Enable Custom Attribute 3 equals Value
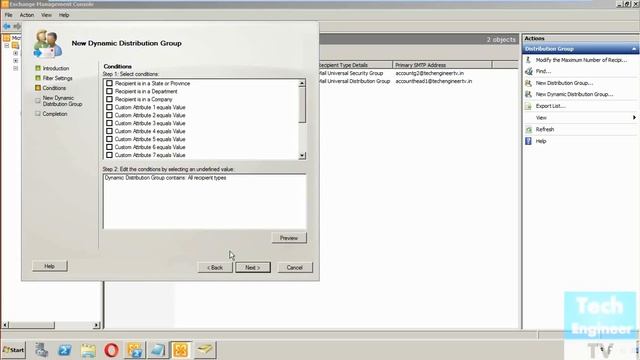640x360 pixels. [109, 123]
